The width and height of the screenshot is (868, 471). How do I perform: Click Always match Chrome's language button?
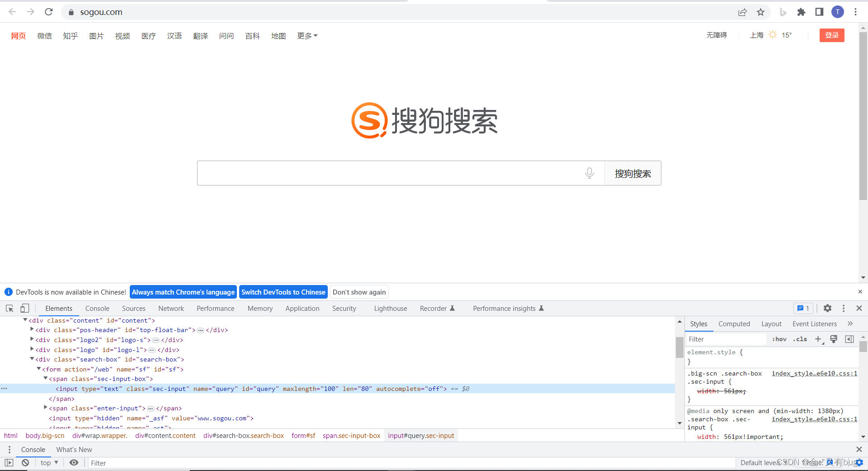(183, 292)
